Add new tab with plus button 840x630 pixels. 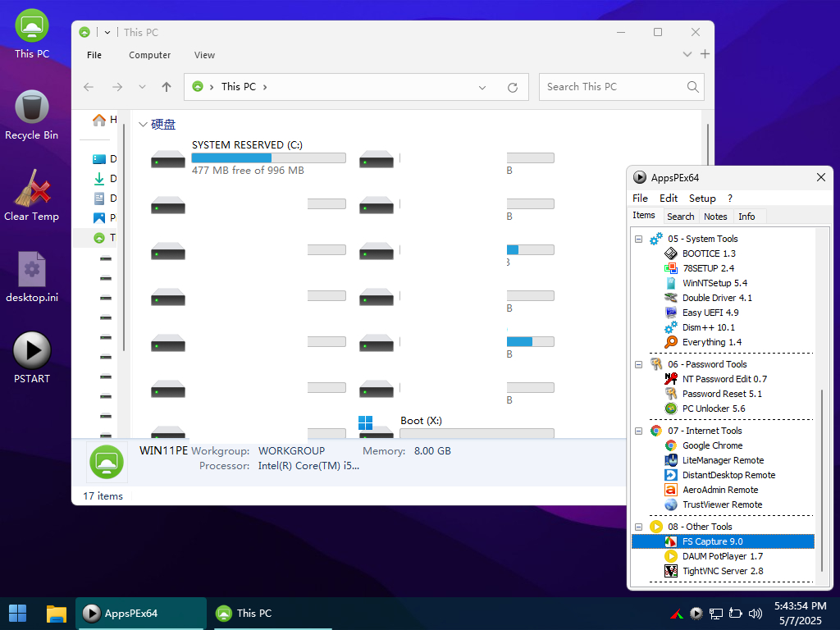coord(705,54)
